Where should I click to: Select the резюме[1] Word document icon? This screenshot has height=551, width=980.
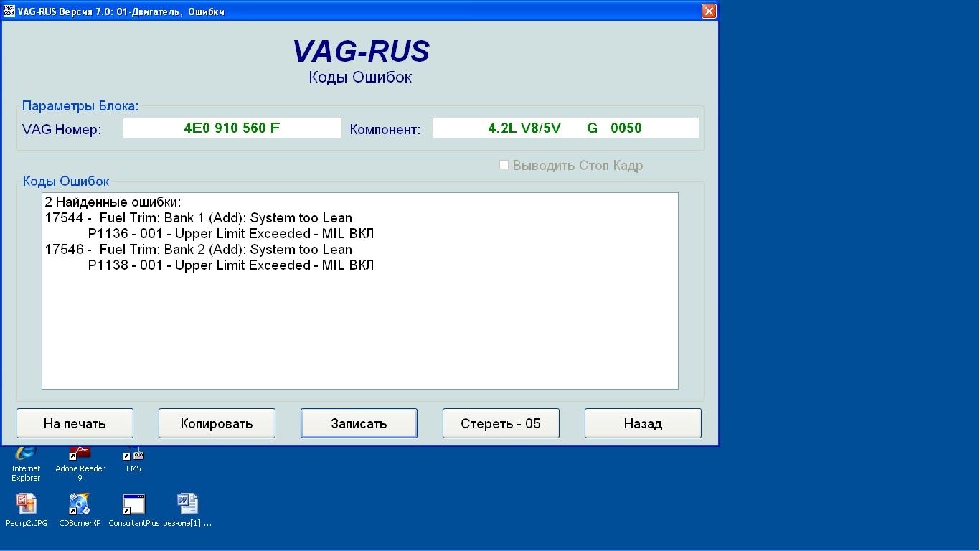187,504
